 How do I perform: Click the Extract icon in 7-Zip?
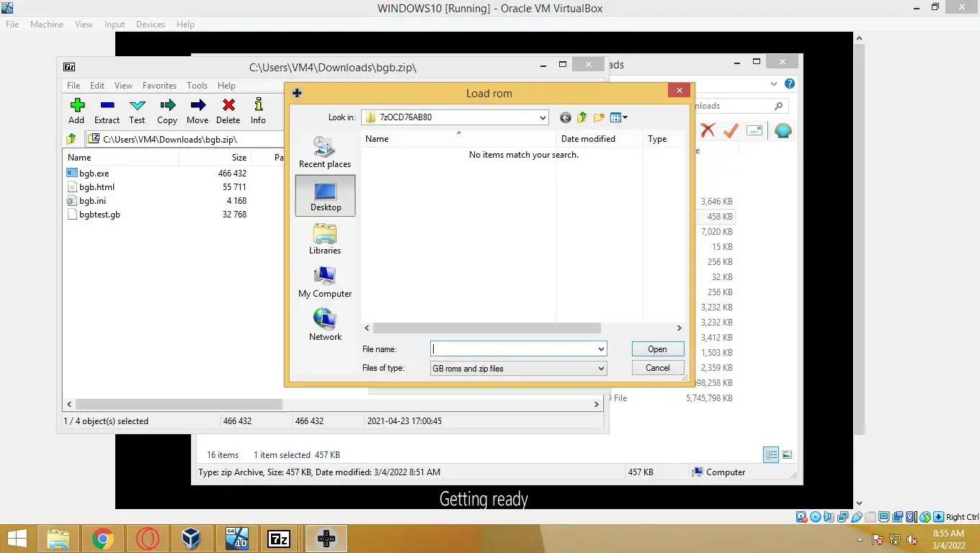(107, 105)
